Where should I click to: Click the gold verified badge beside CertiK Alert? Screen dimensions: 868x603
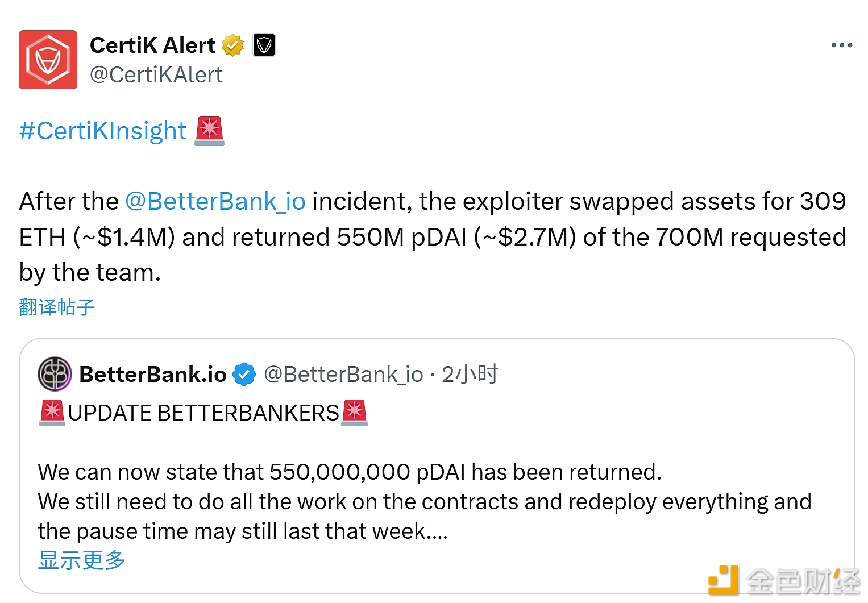point(232,45)
